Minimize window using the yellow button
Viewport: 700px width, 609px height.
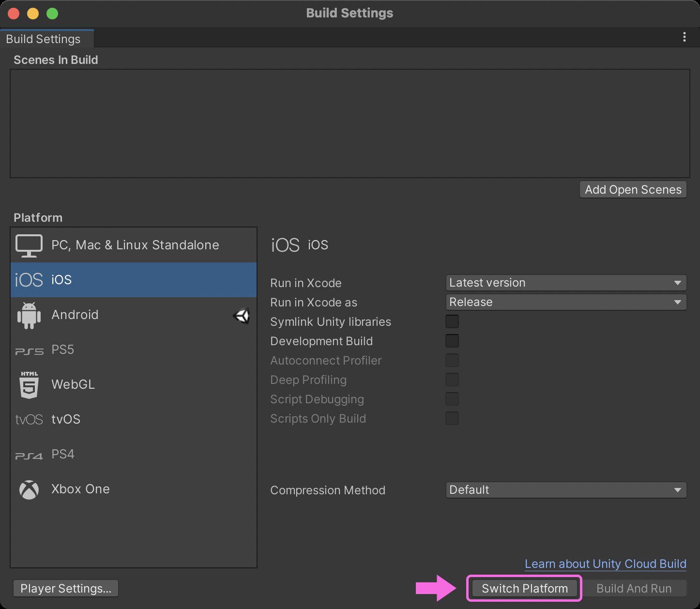coord(33,14)
